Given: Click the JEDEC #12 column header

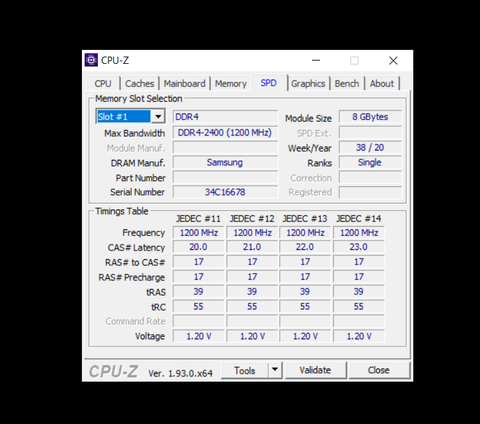Looking at the screenshot, I should tap(252, 219).
